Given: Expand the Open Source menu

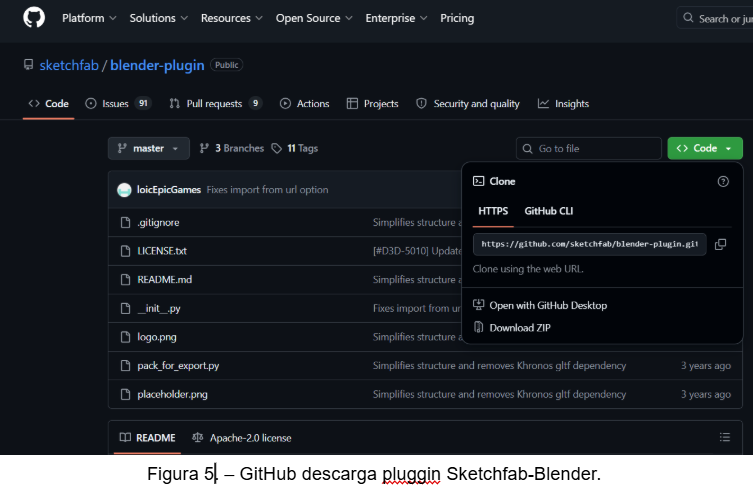Looking at the screenshot, I should (314, 18).
